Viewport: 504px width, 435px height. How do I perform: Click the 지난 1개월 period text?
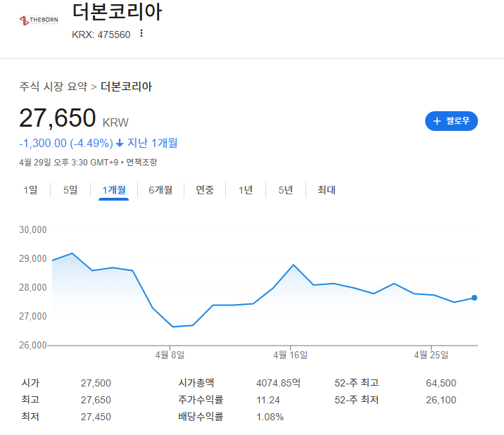[152, 143]
